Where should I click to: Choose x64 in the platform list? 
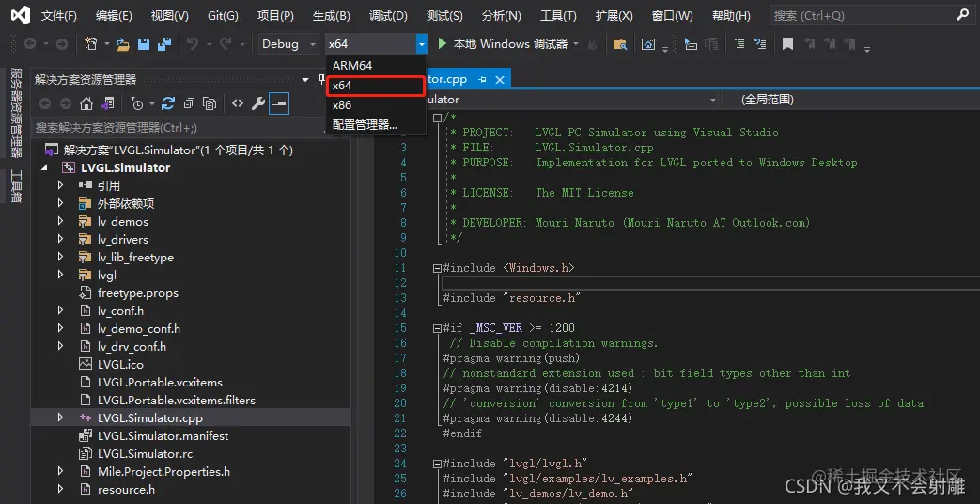pyautogui.click(x=376, y=85)
